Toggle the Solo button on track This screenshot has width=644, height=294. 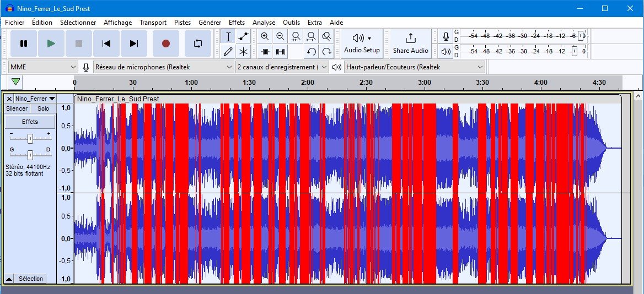[43, 108]
